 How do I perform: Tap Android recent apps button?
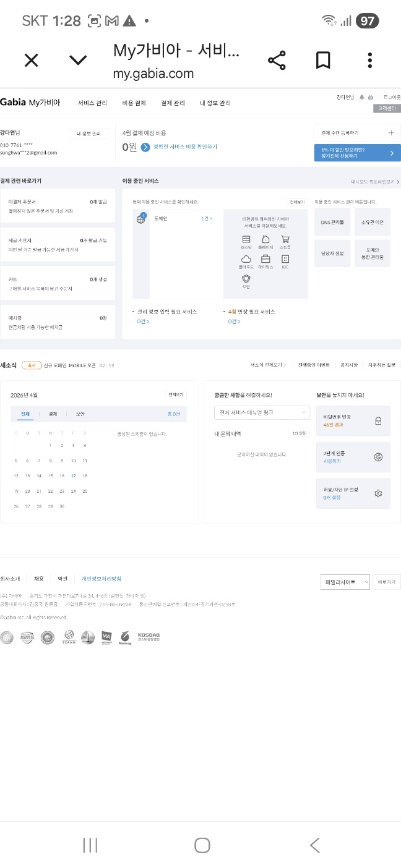pyautogui.click(x=90, y=845)
